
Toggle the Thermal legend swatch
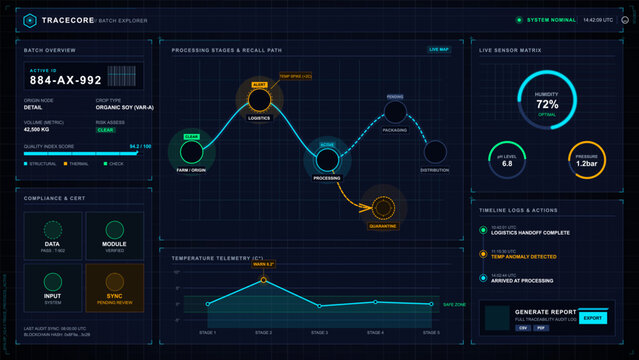click(66, 164)
